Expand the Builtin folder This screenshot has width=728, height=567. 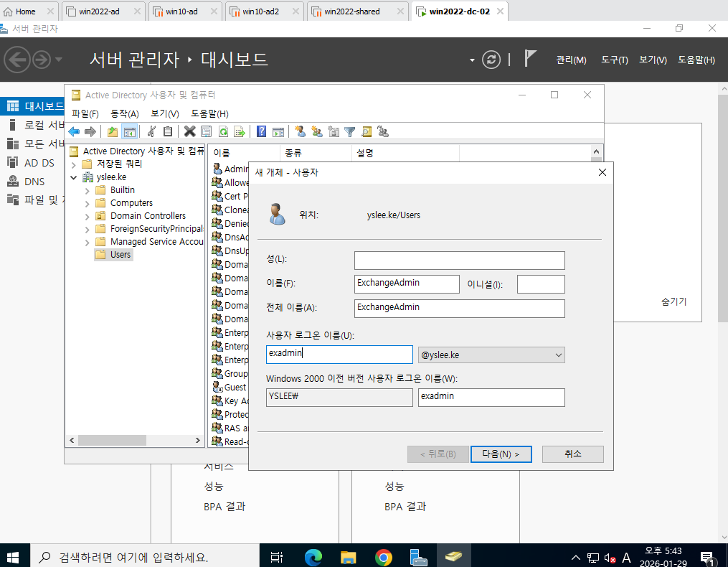(88, 190)
